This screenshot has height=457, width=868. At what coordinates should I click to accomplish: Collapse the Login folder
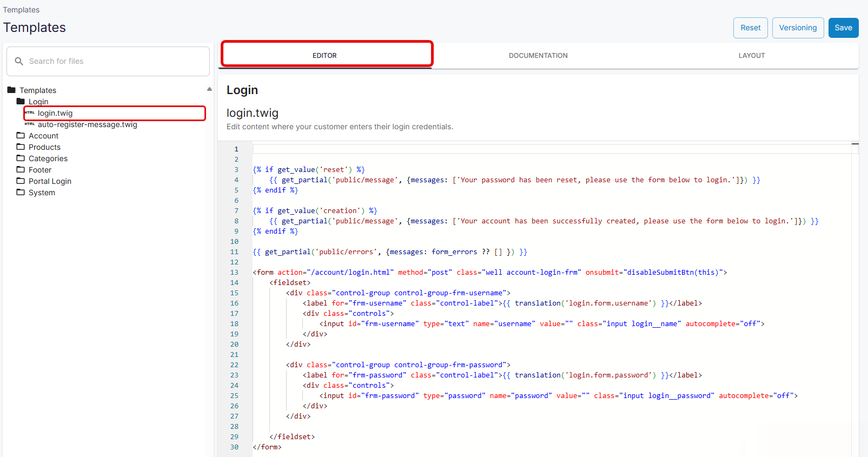(x=38, y=102)
